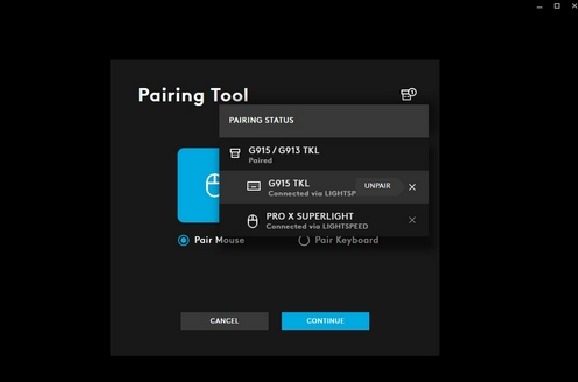Viewport: 578px width, 382px height.
Task: Open the pairing status icon beside Pairing Tool
Action: point(408,94)
